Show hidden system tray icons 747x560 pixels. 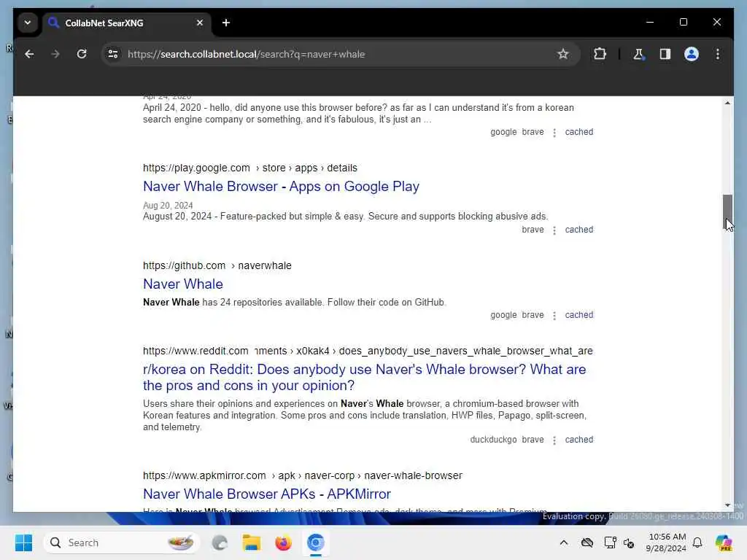(564, 542)
